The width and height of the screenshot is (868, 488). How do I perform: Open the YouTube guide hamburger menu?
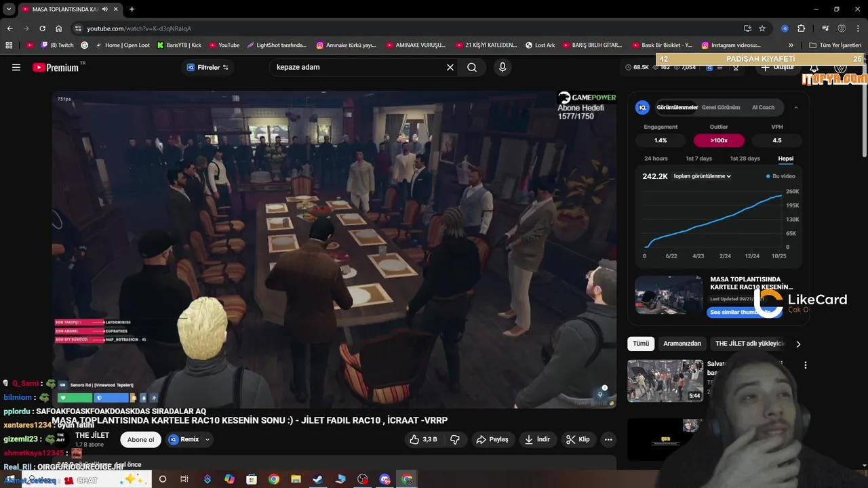click(16, 67)
